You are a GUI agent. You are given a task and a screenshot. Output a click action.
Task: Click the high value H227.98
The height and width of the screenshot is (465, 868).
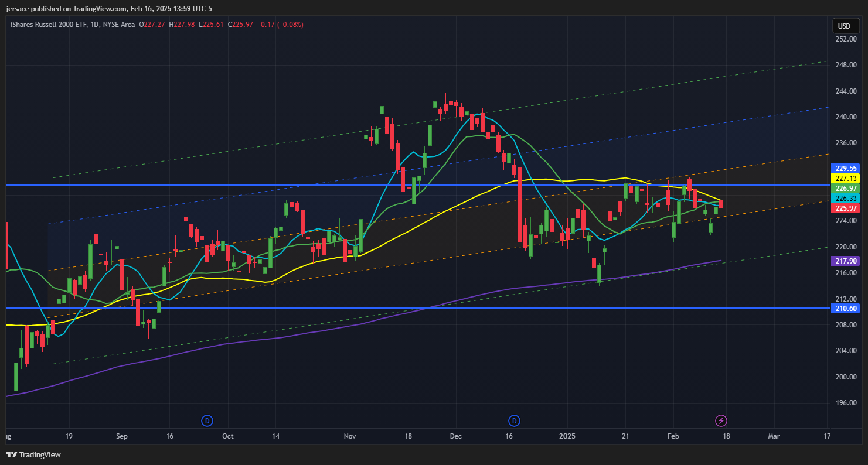(x=182, y=25)
